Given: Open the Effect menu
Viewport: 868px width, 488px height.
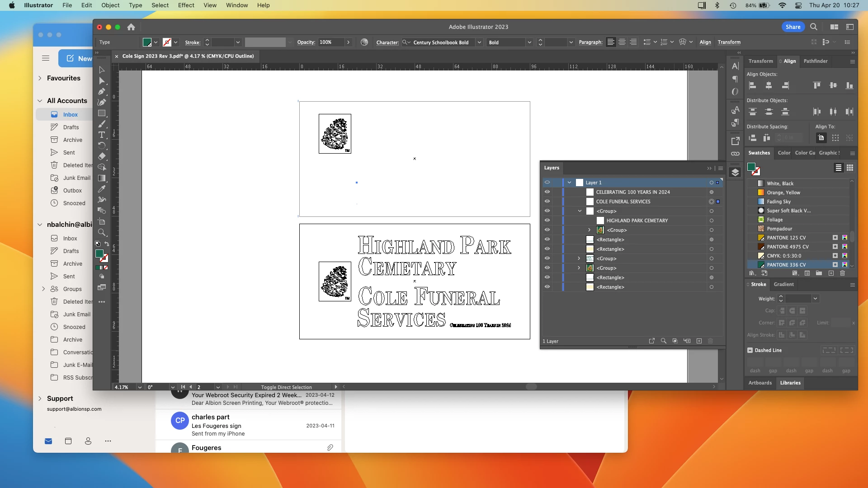Looking at the screenshot, I should coord(186,5).
